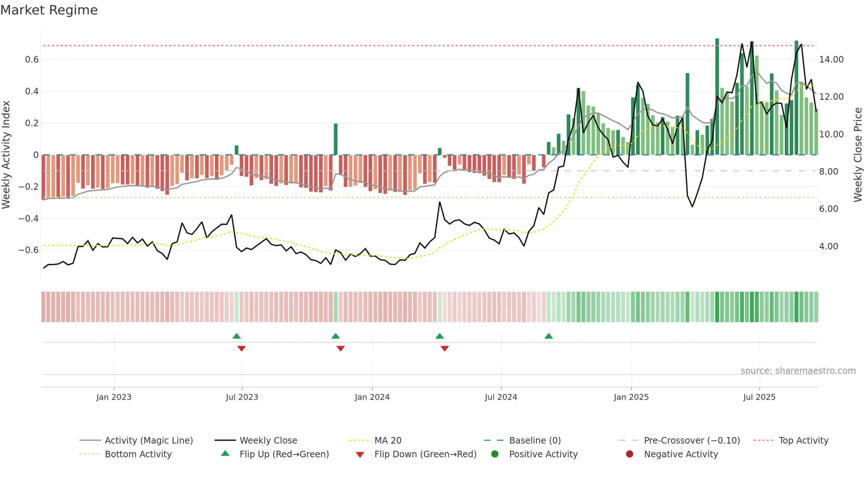Click the Flip Up (Red→Green) legend label
Viewport: 868px width, 488px height.
[284, 454]
